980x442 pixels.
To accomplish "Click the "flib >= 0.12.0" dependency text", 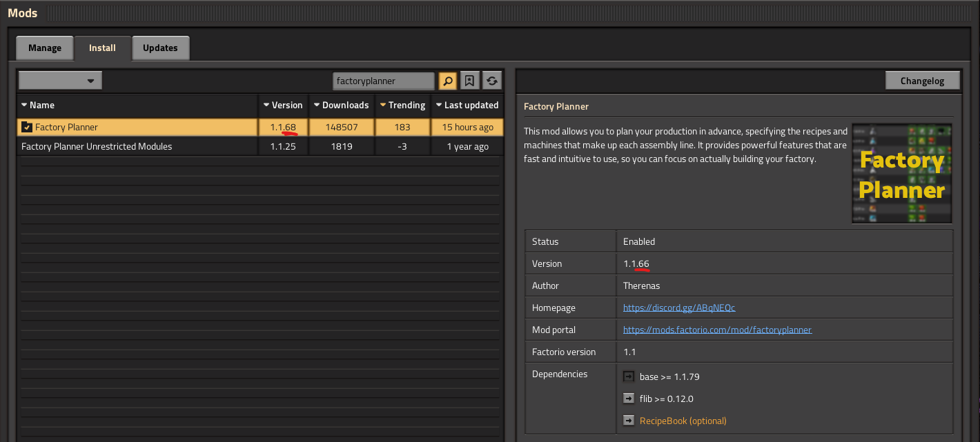I will (667, 399).
